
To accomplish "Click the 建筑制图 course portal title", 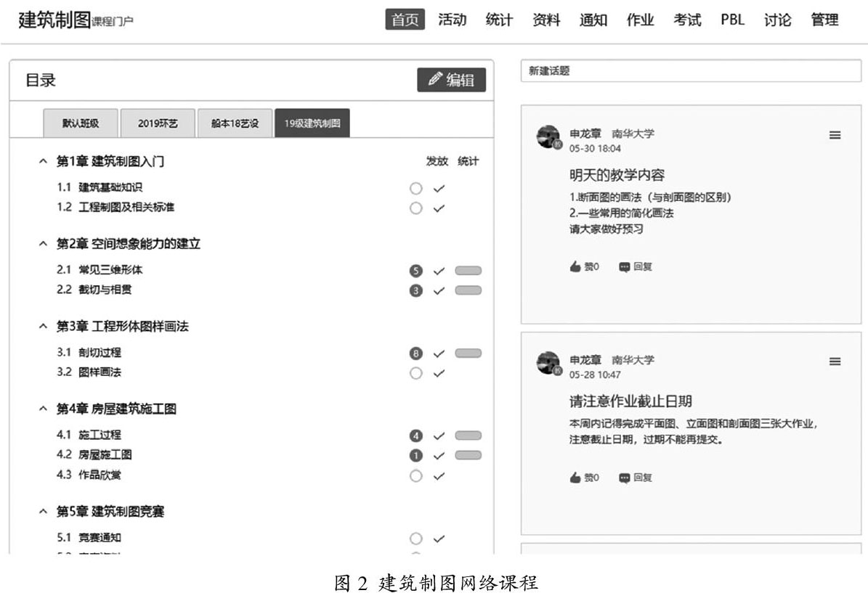I will click(x=76, y=20).
